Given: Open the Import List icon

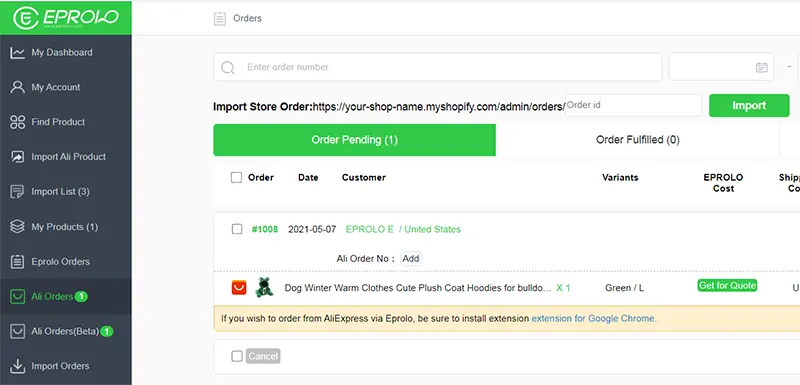Looking at the screenshot, I should pyautogui.click(x=17, y=192).
